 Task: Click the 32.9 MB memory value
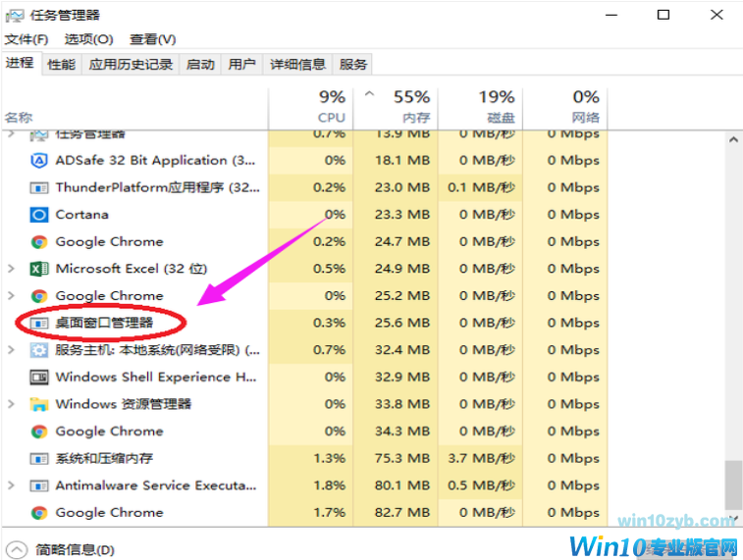pyautogui.click(x=401, y=377)
